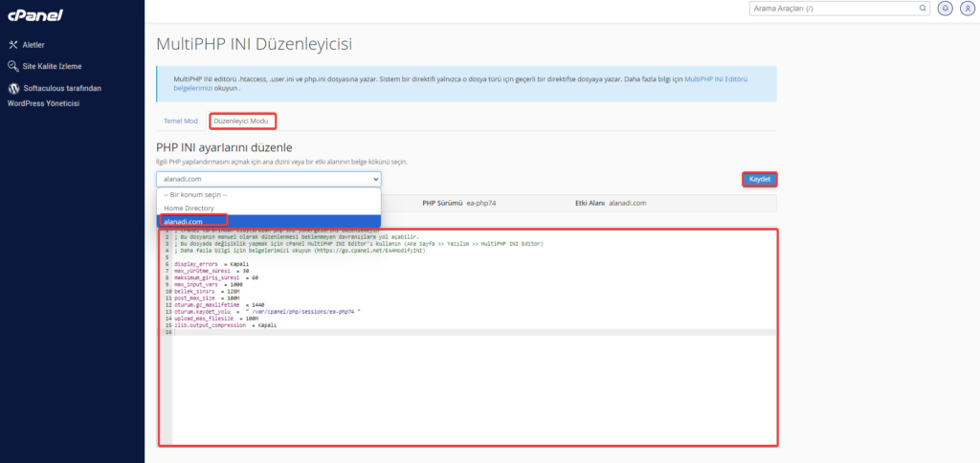Viewport: 980px width, 463px height.
Task: Click the WordPress logo icon in sidebar
Action: click(x=13, y=88)
